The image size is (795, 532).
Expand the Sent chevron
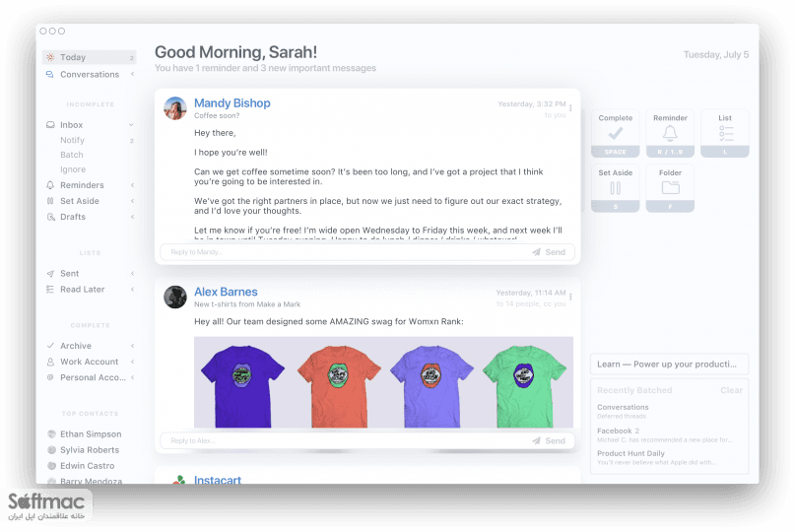click(x=132, y=273)
